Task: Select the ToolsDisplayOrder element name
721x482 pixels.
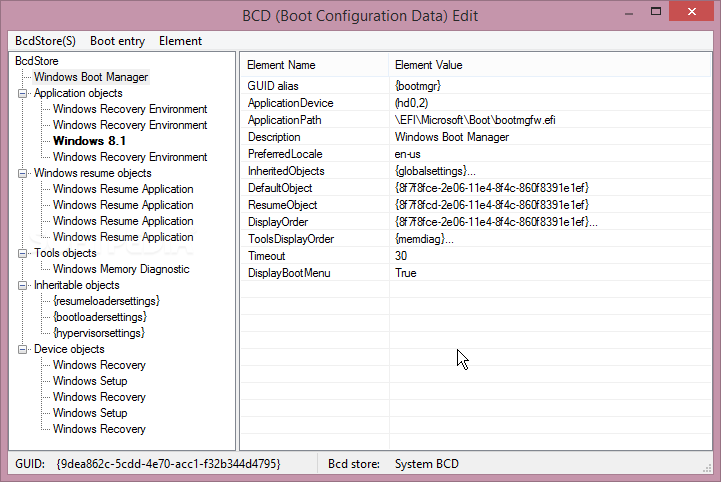Action: tap(291, 239)
